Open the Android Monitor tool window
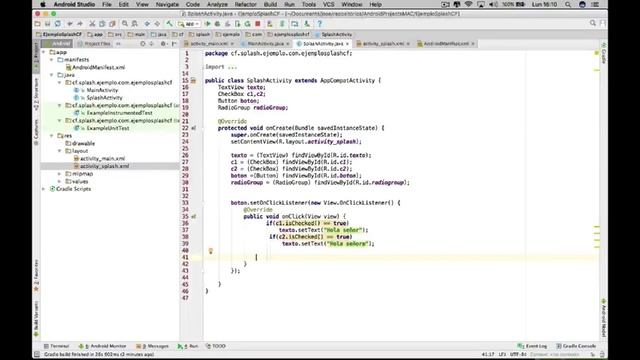 point(102,346)
